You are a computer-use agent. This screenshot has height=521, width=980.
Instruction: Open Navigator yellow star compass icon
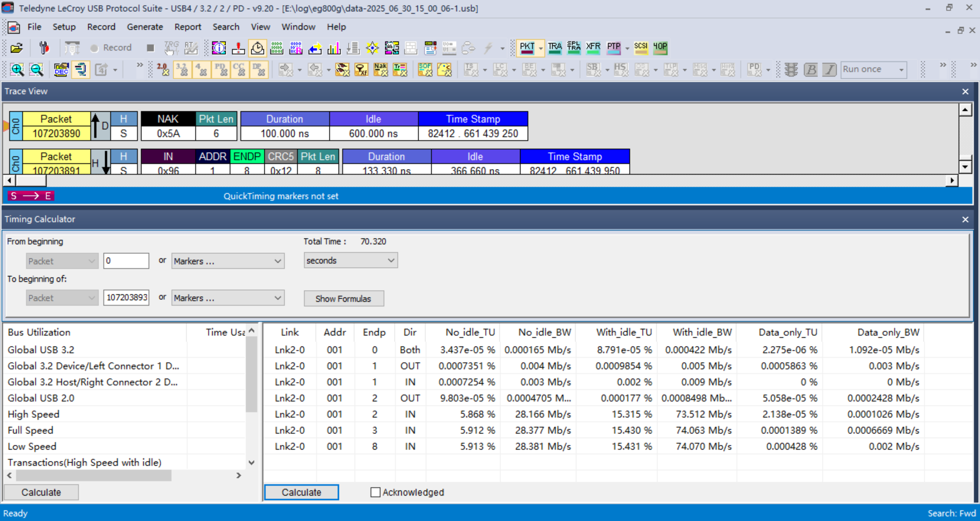[x=373, y=48]
